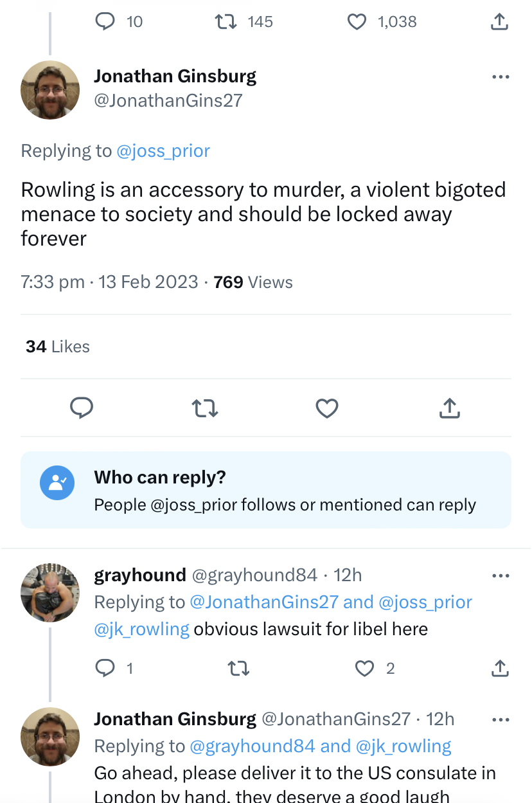Like the top tweet with 1,038 likes
Image resolution: width=532 pixels, height=803 pixels.
357,22
